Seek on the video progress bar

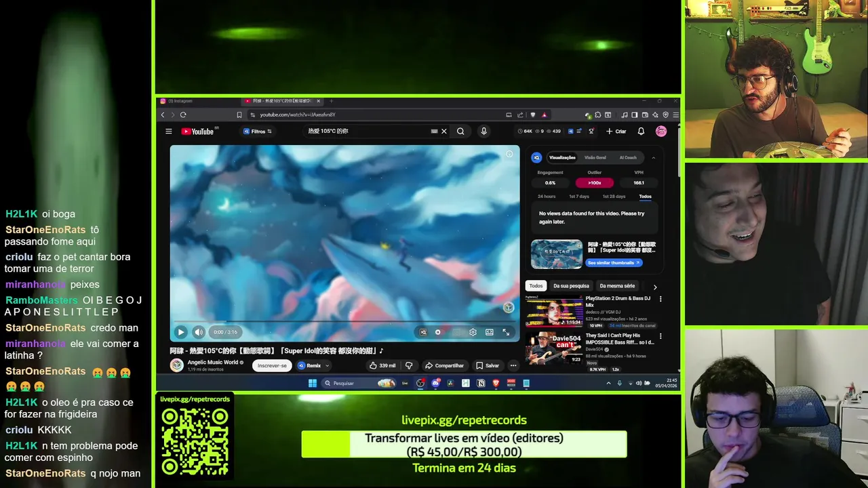(x=344, y=322)
